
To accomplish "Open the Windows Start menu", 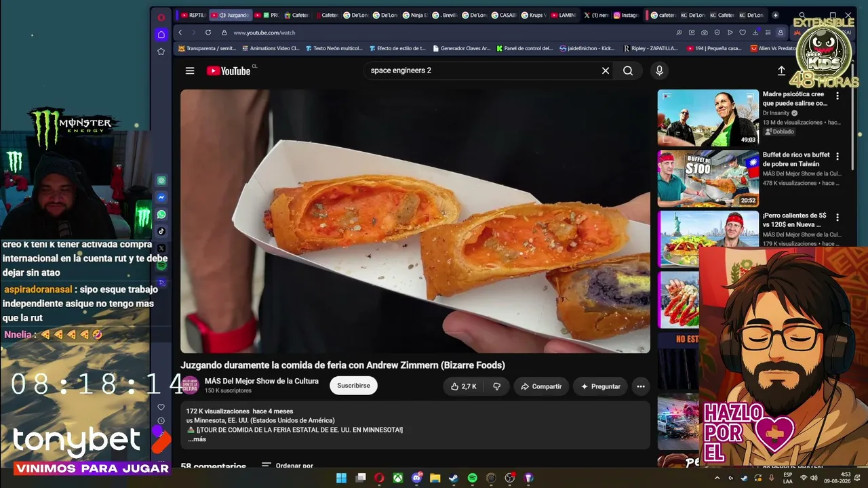I will (342, 478).
